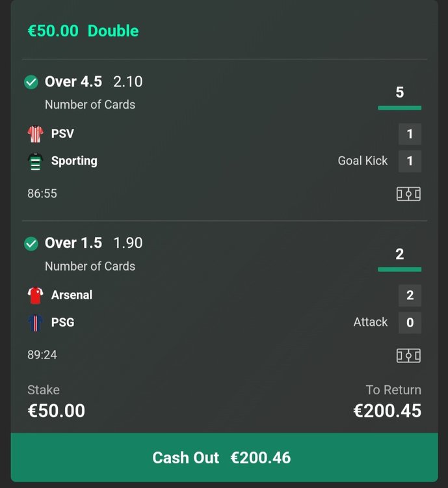
Task: Click the Over 1.5 selection title
Action: click(73, 243)
